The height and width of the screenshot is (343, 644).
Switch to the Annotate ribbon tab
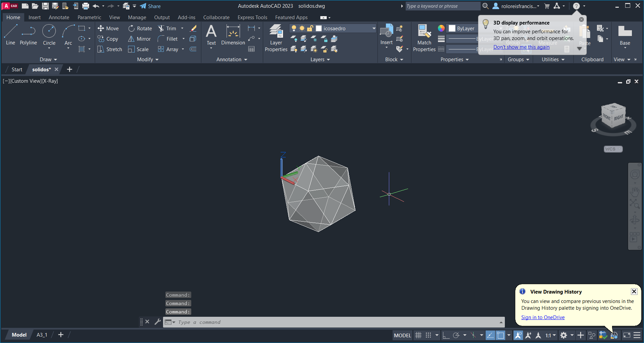point(59,17)
